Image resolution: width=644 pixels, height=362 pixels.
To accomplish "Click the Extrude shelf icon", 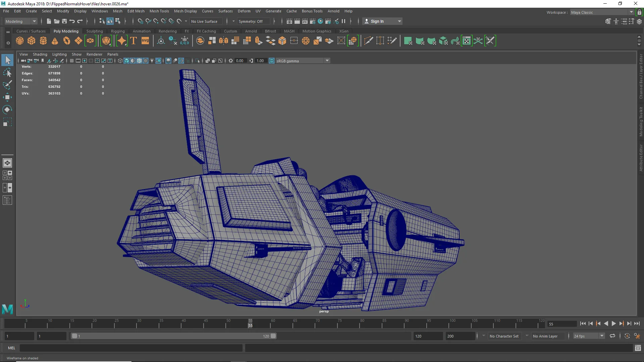I will 259,41.
